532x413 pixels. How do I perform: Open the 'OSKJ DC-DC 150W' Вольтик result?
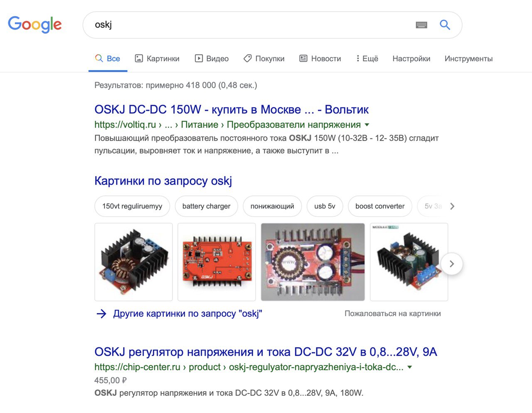[x=232, y=109]
